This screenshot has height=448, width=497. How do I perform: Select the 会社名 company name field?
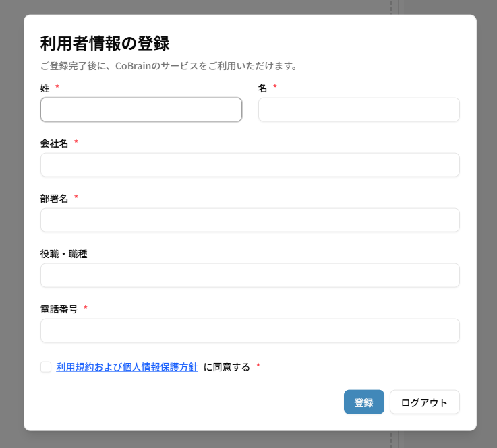pyautogui.click(x=250, y=165)
